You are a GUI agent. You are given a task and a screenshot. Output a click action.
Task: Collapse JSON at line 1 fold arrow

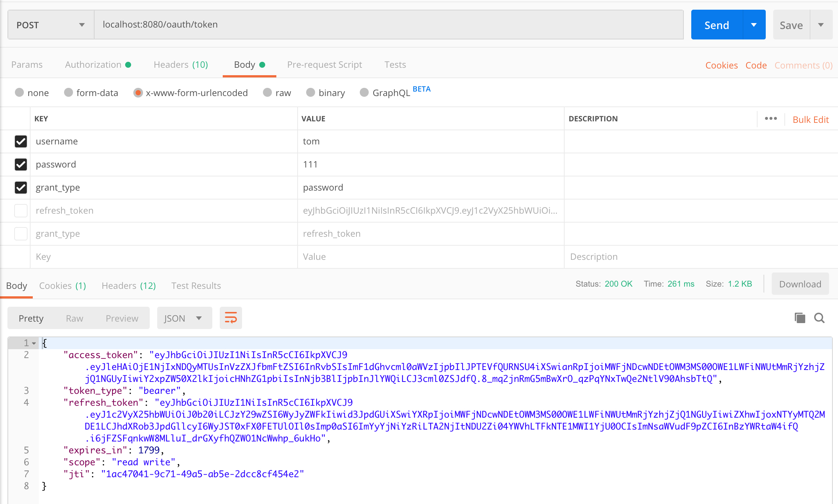(34, 343)
